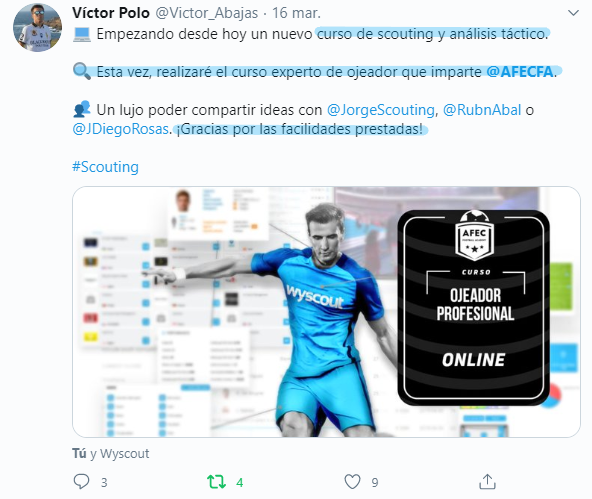Click the retweet count 4
Image resolution: width=592 pixels, height=499 pixels.
[239, 482]
